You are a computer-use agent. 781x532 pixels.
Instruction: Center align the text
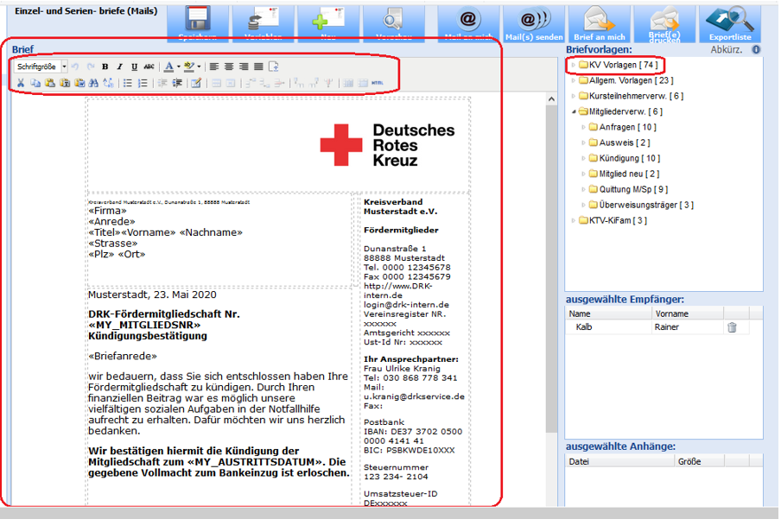(229, 66)
